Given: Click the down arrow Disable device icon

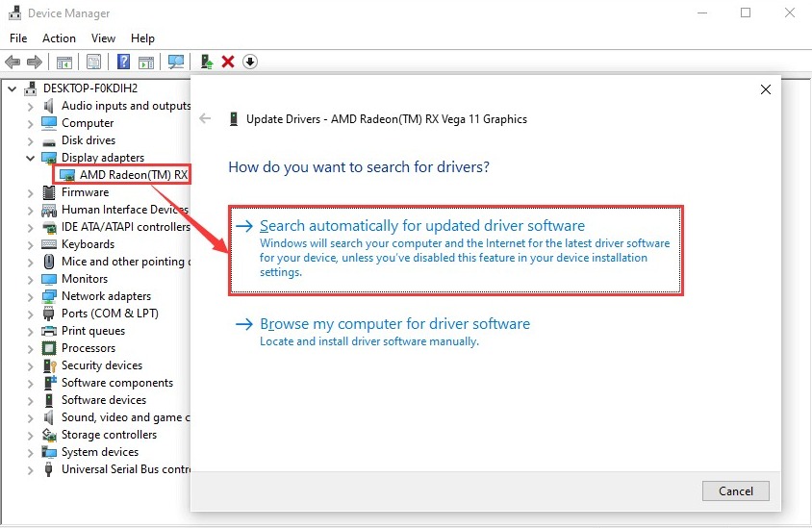Looking at the screenshot, I should pyautogui.click(x=250, y=63).
